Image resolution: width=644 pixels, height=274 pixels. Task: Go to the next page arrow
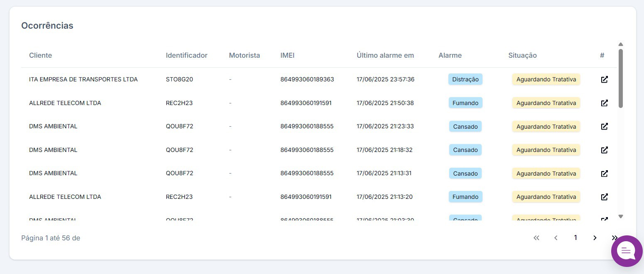pos(595,238)
